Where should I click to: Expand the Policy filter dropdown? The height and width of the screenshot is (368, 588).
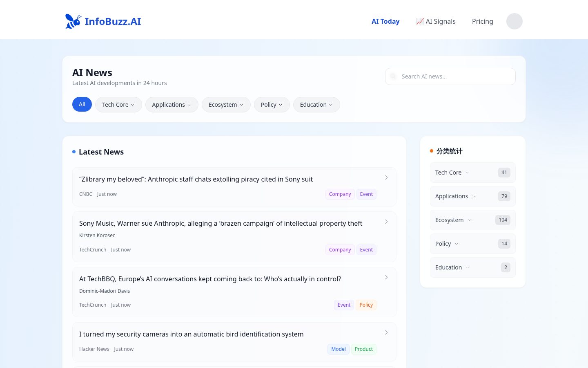click(x=272, y=105)
